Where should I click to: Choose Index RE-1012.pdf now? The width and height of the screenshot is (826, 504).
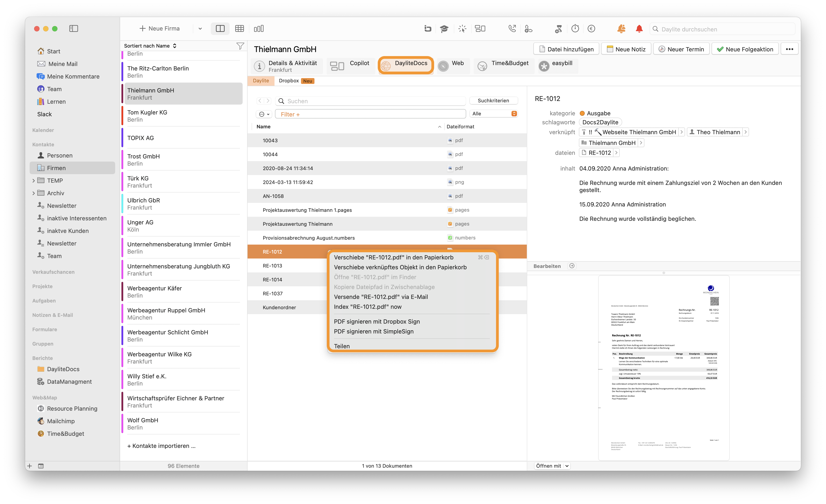(x=368, y=307)
